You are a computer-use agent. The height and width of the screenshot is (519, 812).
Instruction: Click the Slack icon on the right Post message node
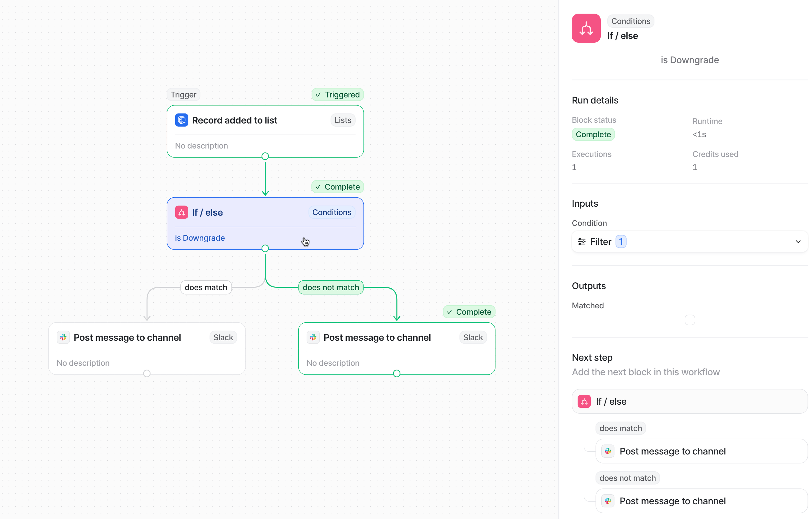point(313,337)
